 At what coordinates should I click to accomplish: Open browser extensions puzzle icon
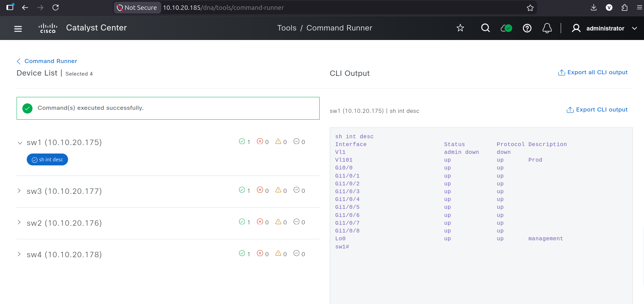(x=624, y=7)
